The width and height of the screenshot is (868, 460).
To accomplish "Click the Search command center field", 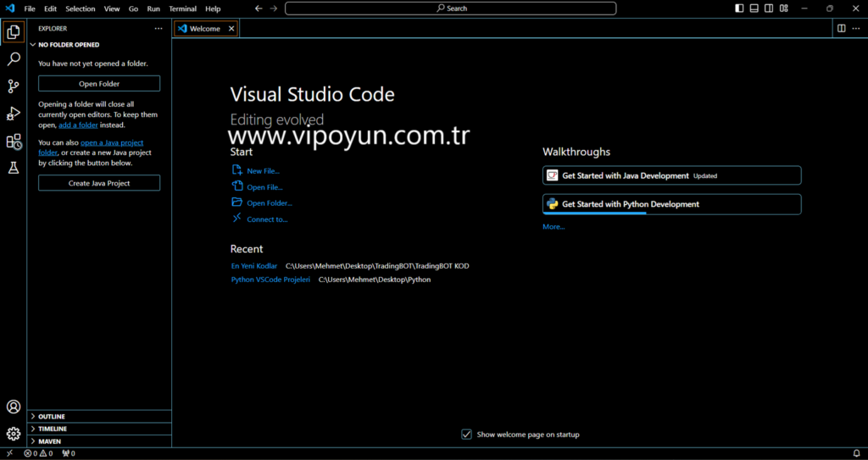I will [x=451, y=8].
